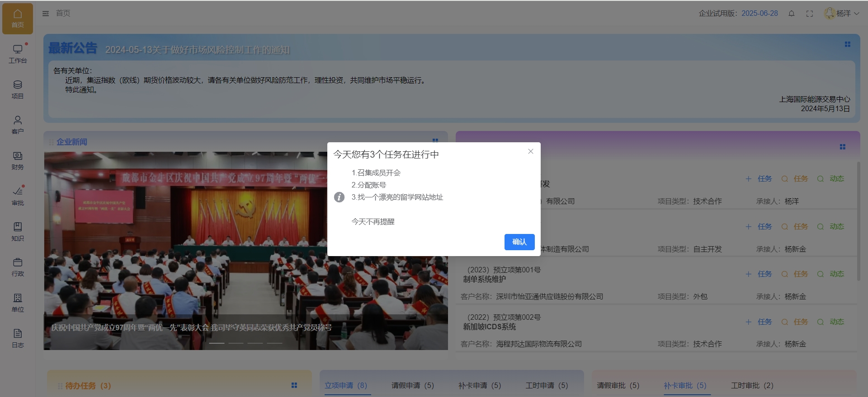The image size is (868, 397).
Task: Click trial date 2025-06-28
Action: pos(759,14)
